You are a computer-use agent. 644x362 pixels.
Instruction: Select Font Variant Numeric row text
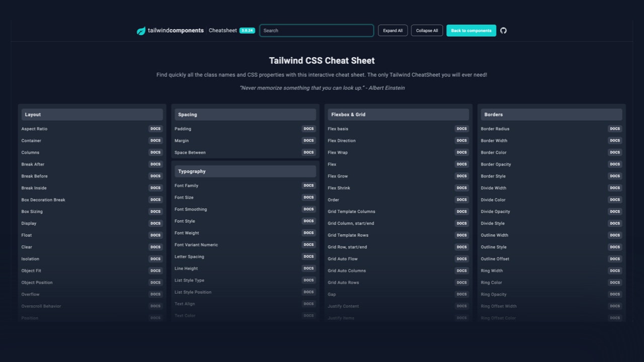196,245
